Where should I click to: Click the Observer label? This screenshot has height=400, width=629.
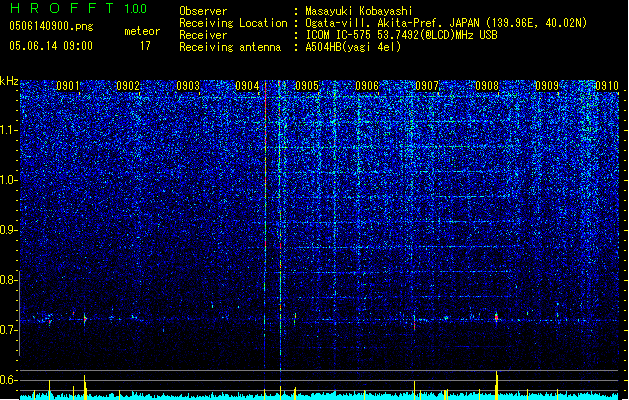pyautogui.click(x=203, y=11)
